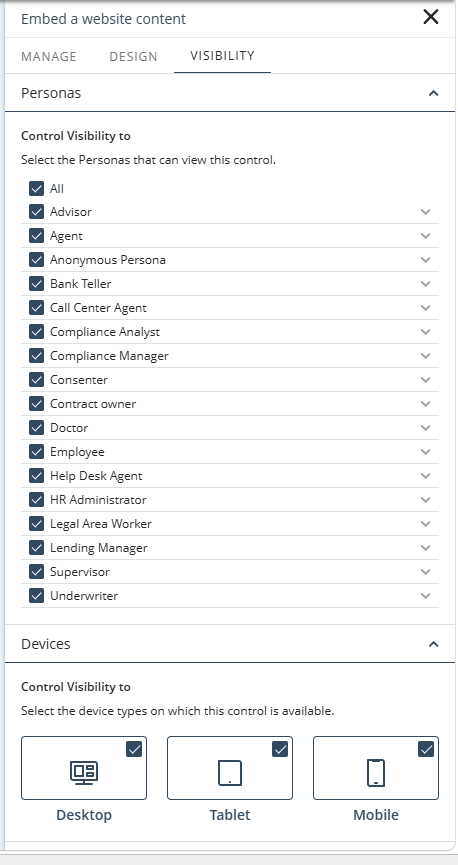
Task: Open the Visibility tab
Action: 222,56
